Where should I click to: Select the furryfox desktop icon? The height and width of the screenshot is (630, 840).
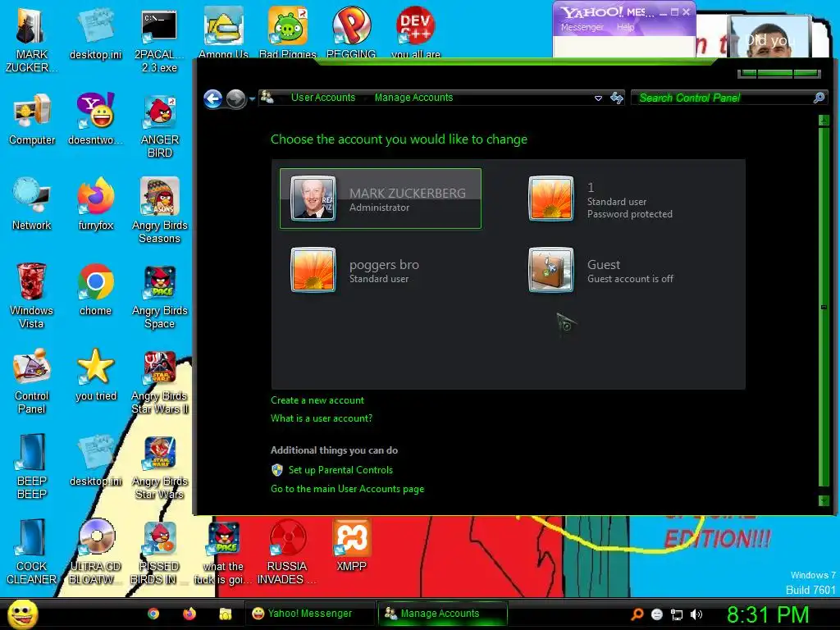[95, 204]
